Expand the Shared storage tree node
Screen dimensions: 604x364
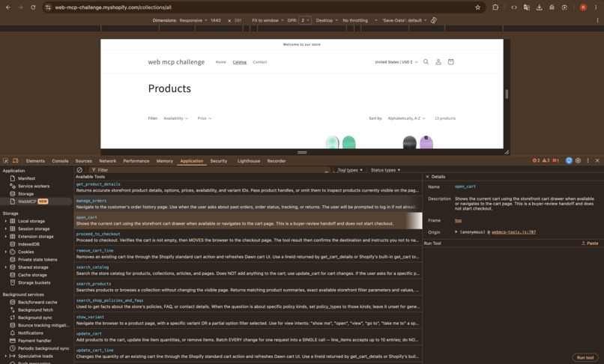[x=5, y=267]
